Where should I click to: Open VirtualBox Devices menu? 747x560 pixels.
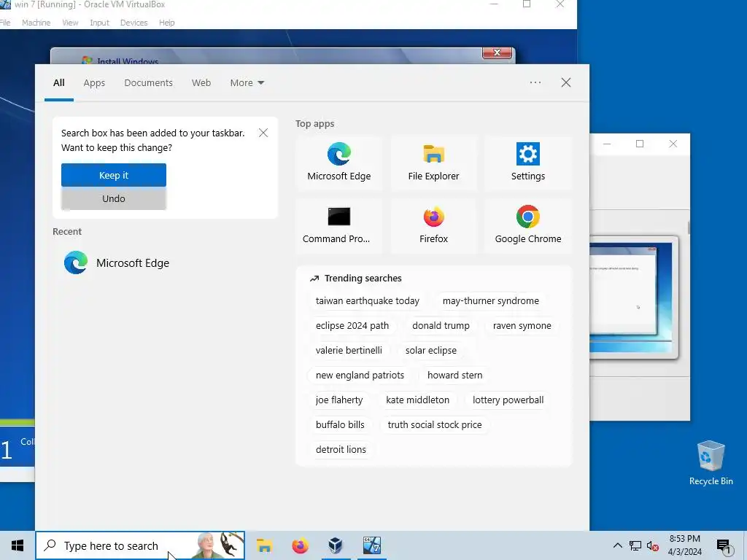click(134, 23)
